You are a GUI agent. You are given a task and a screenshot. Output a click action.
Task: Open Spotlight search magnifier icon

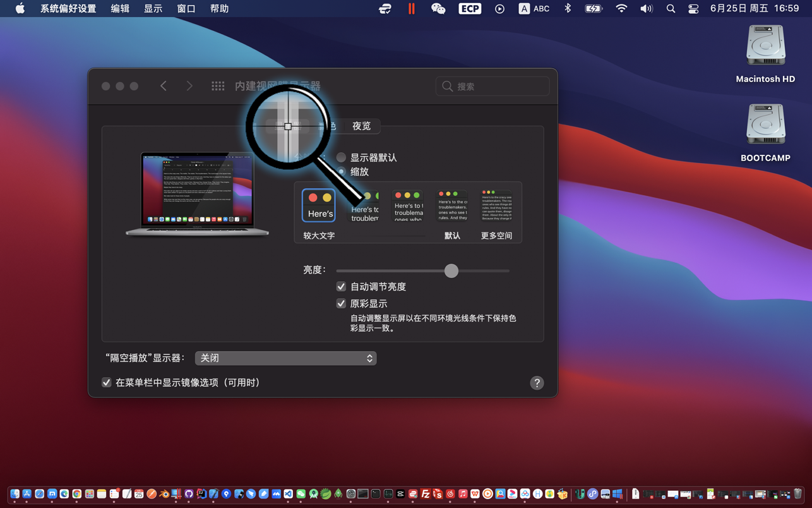tap(671, 8)
